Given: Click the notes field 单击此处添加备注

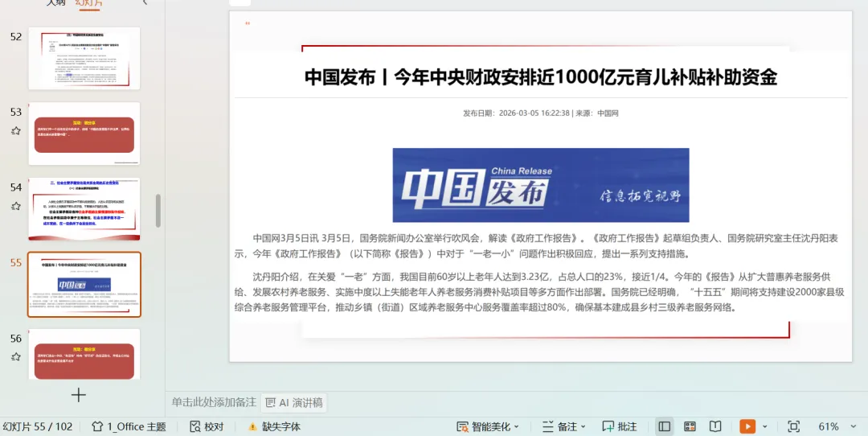Looking at the screenshot, I should (x=214, y=402).
